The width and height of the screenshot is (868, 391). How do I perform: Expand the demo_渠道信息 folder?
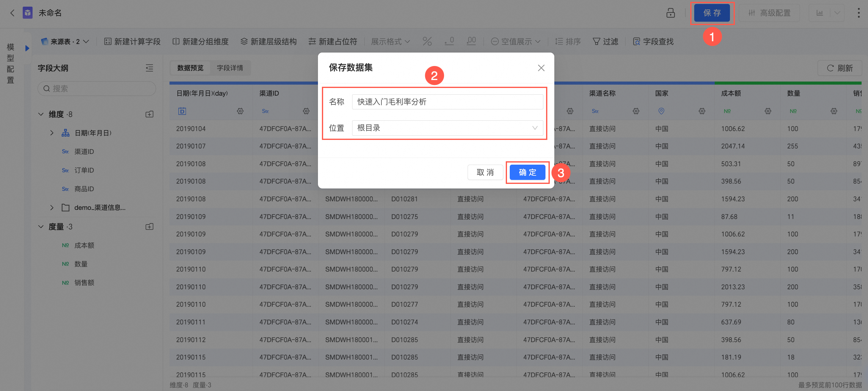[x=52, y=207]
